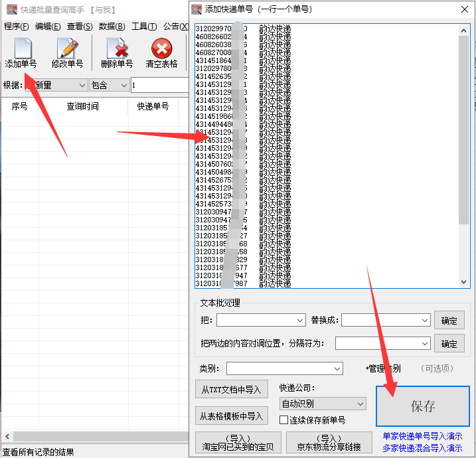Expand the 把 replace-source dropdown
The width and height of the screenshot is (476, 458).
[x=299, y=320]
